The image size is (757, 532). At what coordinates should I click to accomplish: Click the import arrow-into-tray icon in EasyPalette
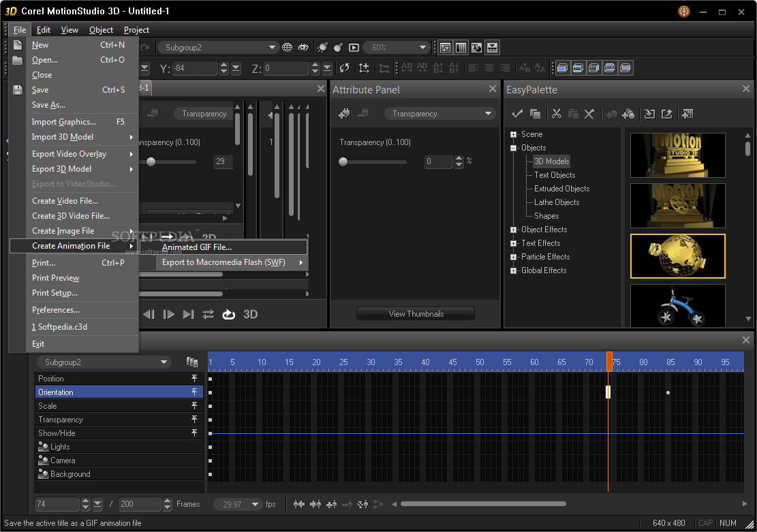point(650,114)
